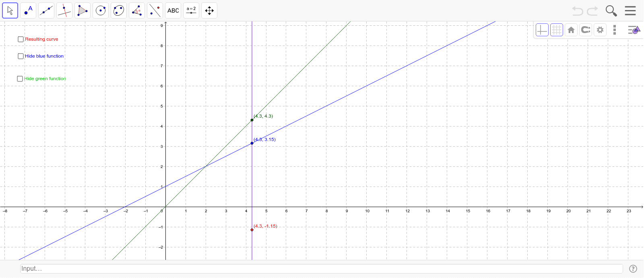Select the Reflect about Line tool
Image resolution: width=644 pixels, height=278 pixels.
(155, 10)
